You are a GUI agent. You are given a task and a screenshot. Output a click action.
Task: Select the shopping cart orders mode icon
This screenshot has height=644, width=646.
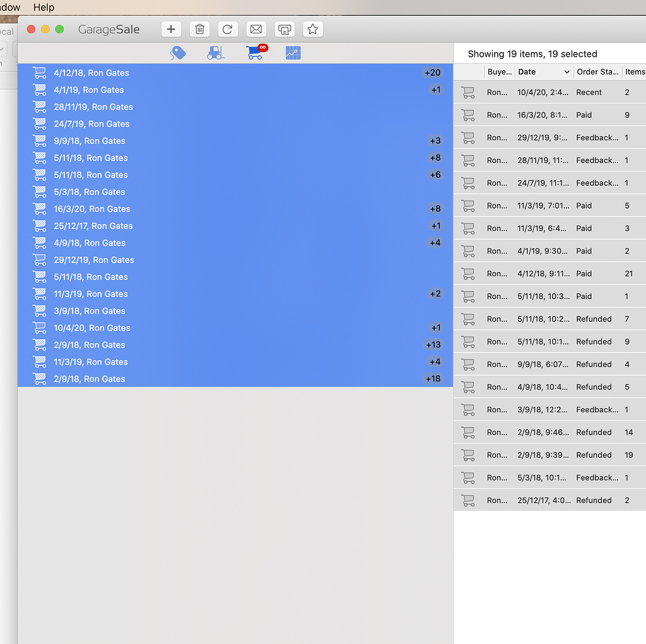[256, 52]
